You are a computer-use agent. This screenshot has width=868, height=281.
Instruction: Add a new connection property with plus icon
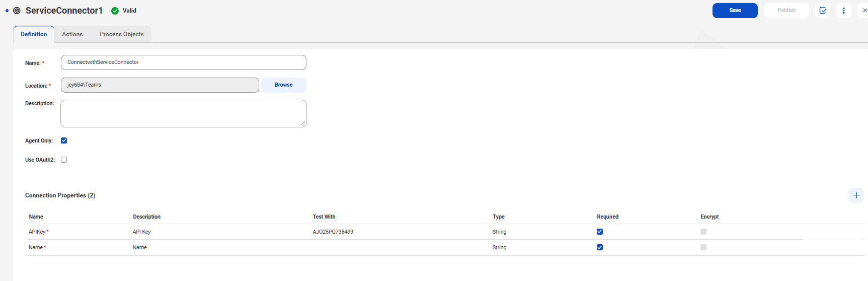pyautogui.click(x=856, y=195)
